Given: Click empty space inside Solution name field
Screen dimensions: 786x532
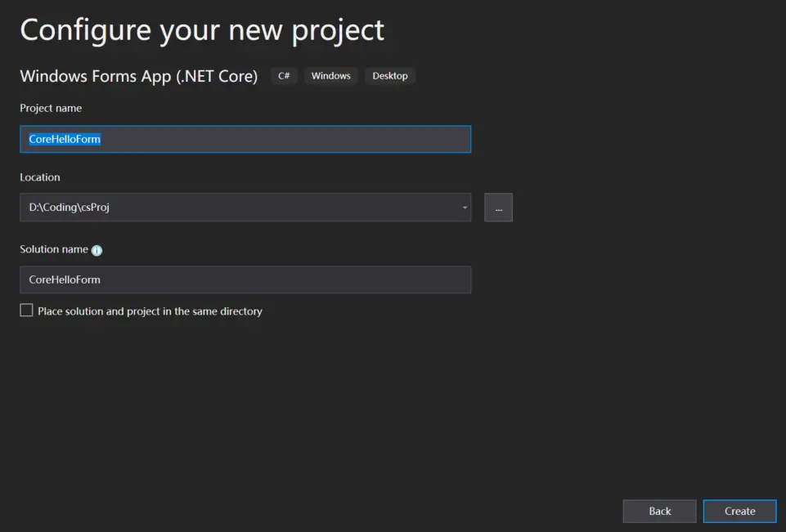Looking at the screenshot, I should [285, 279].
